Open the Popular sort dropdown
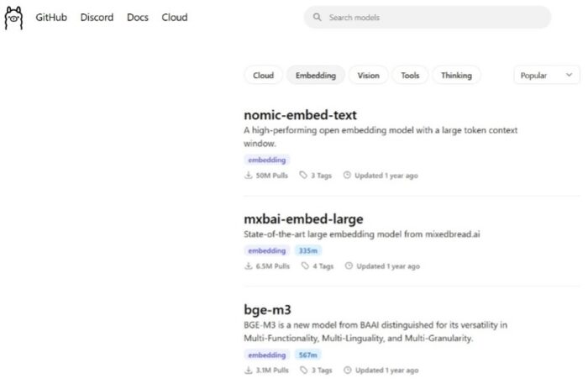 pyautogui.click(x=546, y=76)
